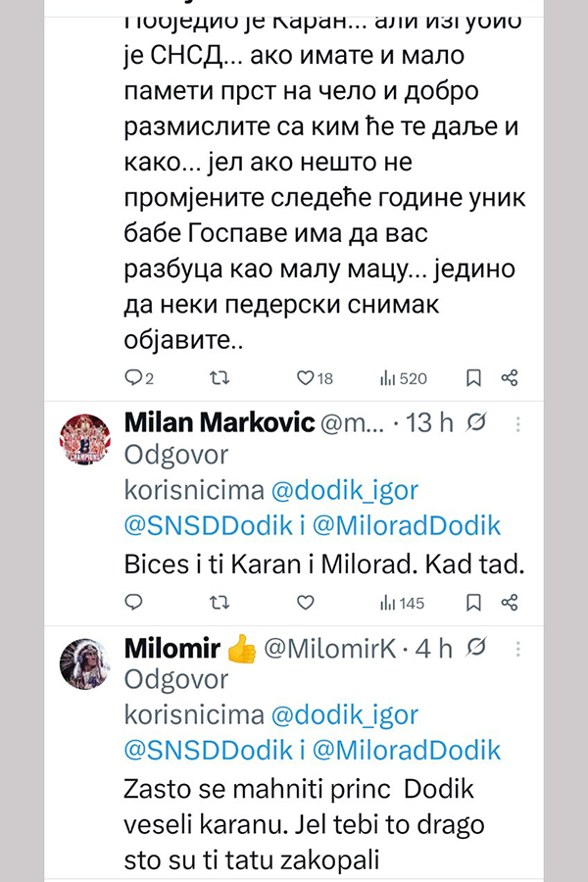Share Milan Markovic's tweet
This screenshot has width=588, height=882.
point(510,602)
